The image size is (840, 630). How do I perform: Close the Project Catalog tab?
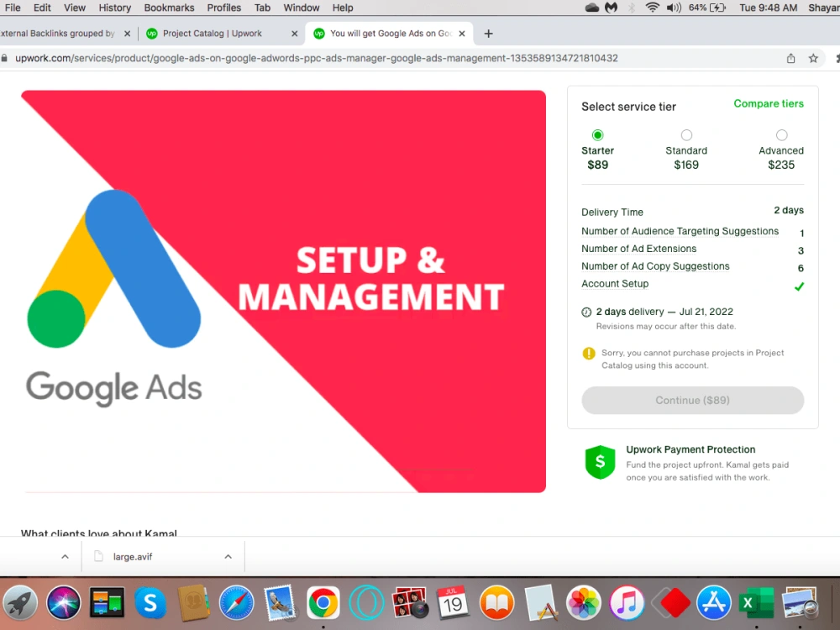coord(294,34)
